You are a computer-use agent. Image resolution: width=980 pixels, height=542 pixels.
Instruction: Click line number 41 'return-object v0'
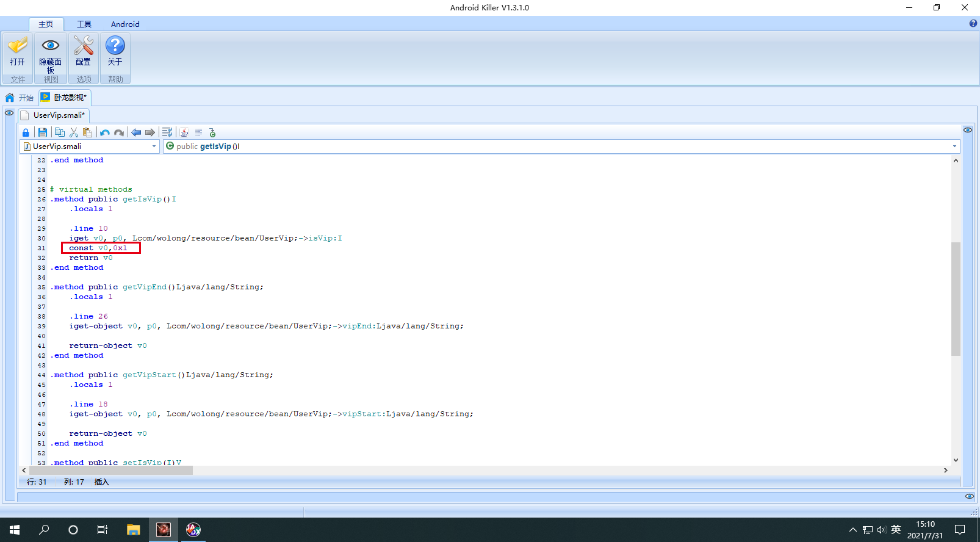tap(108, 345)
